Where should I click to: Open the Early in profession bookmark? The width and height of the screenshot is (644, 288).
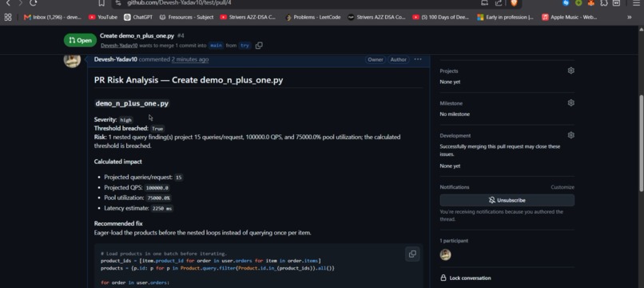(505, 18)
